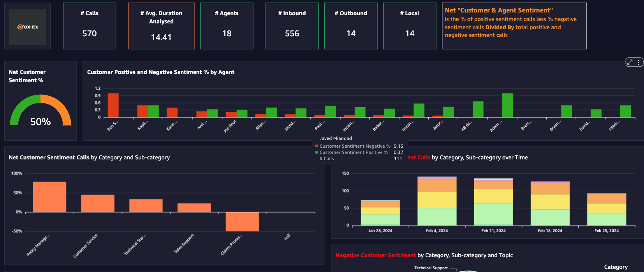644x272 pixels.
Task: Click the Joe Root axis label
Action: (x=230, y=126)
